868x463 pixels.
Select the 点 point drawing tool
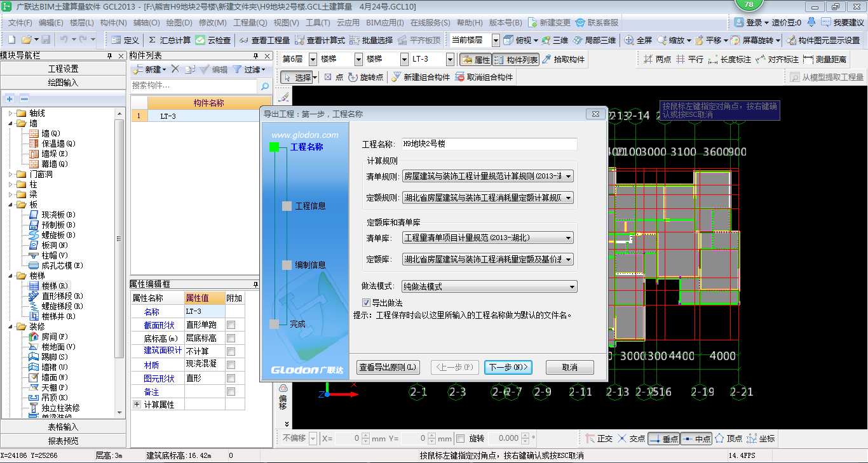[x=334, y=77]
